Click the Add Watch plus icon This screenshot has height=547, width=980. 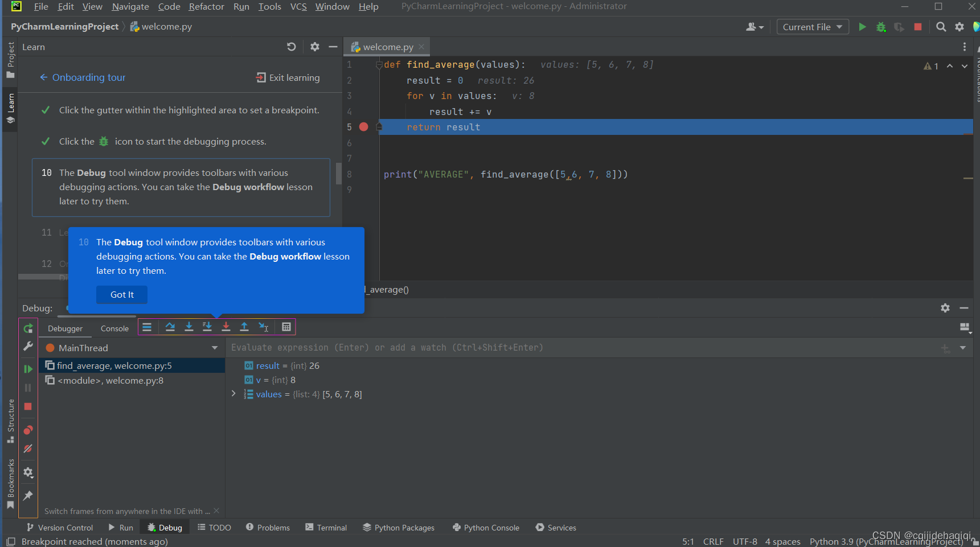pyautogui.click(x=945, y=348)
